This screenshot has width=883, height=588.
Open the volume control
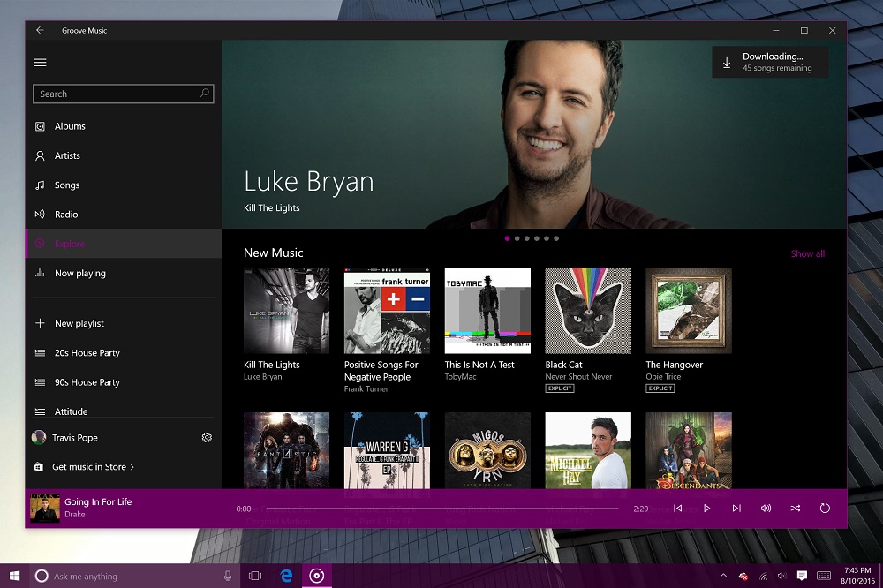766,509
